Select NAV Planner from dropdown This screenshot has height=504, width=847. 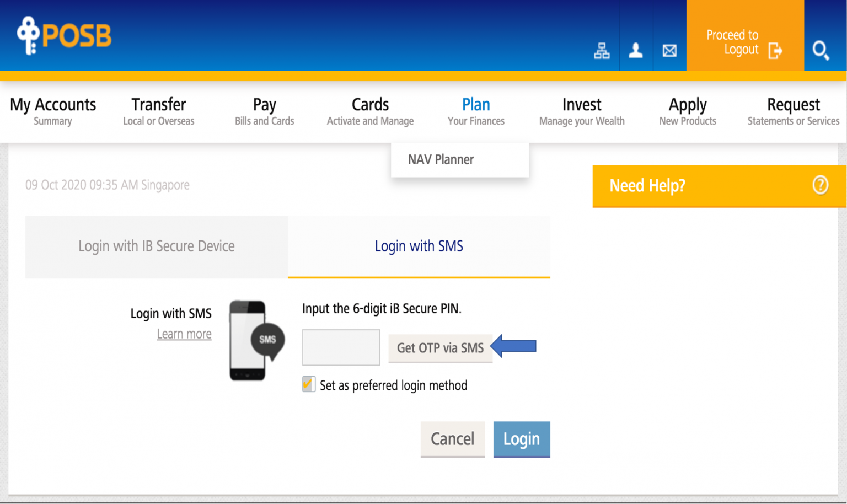(460, 160)
